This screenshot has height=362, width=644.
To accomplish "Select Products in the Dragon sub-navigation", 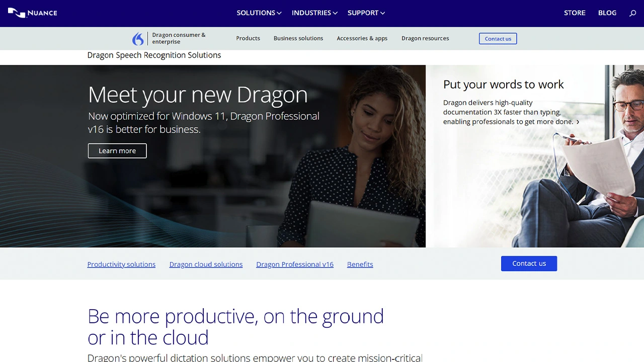I will click(x=248, y=38).
